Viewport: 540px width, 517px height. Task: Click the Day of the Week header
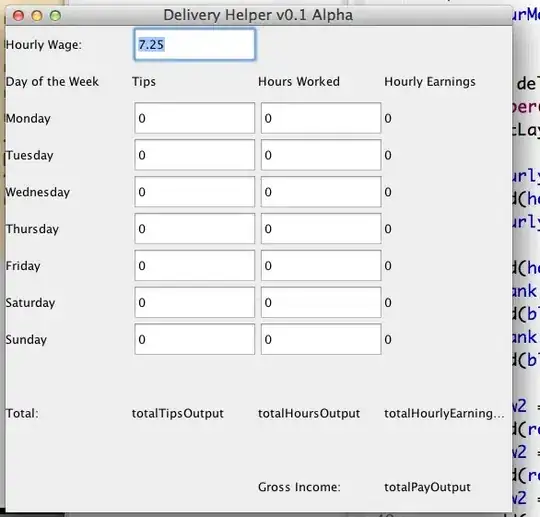(x=52, y=82)
